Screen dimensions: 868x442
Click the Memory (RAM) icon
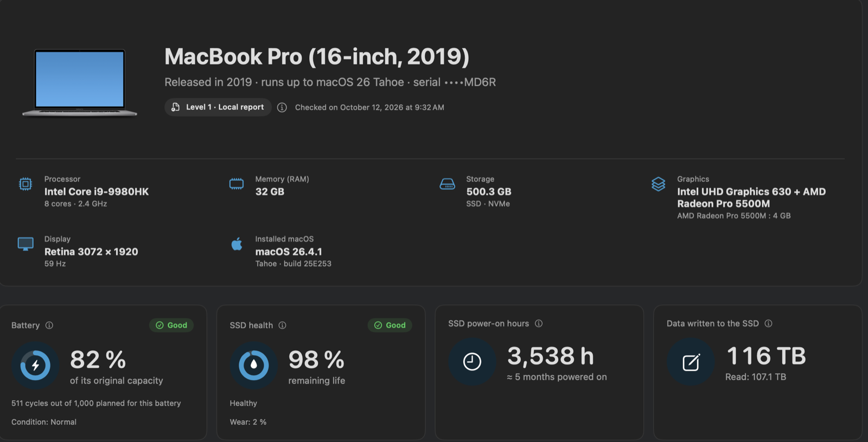[x=237, y=184]
